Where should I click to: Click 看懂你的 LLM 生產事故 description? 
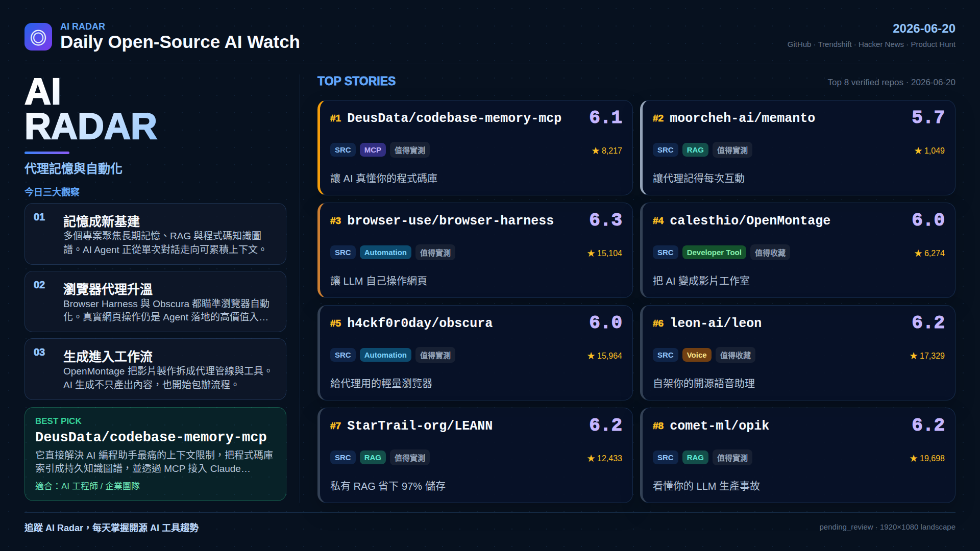(x=706, y=486)
